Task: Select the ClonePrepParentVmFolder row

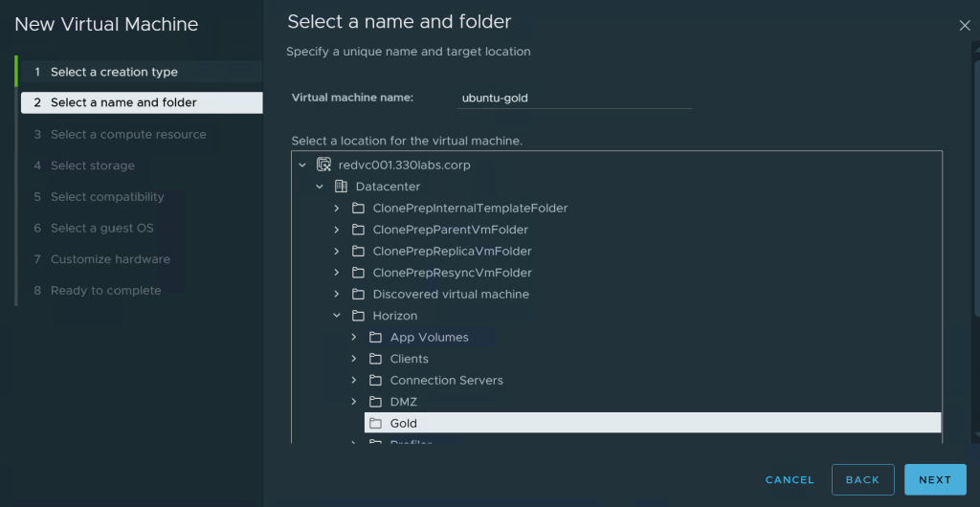Action: 450,230
